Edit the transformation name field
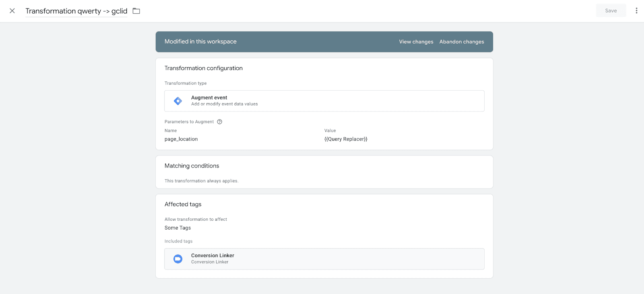 [76, 11]
